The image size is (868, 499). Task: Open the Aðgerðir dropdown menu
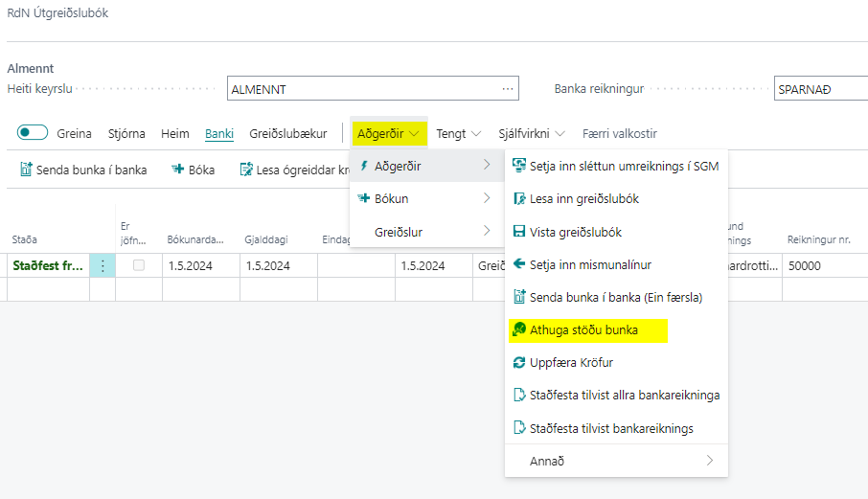click(388, 133)
